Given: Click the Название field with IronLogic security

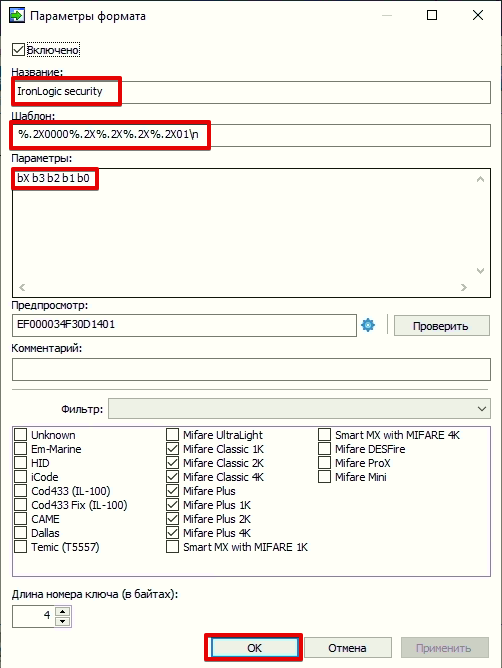Looking at the screenshot, I should [251, 92].
